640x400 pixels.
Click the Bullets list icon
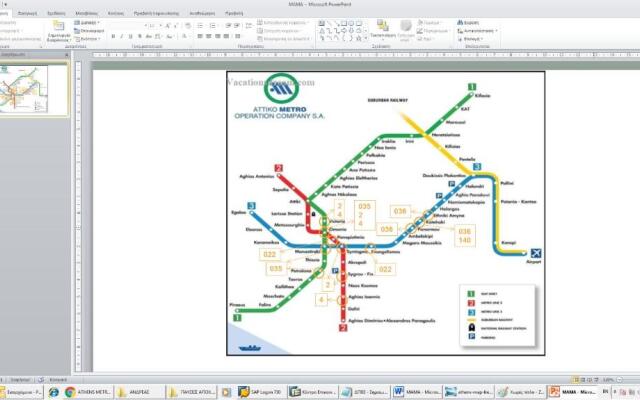pyautogui.click(x=200, y=26)
